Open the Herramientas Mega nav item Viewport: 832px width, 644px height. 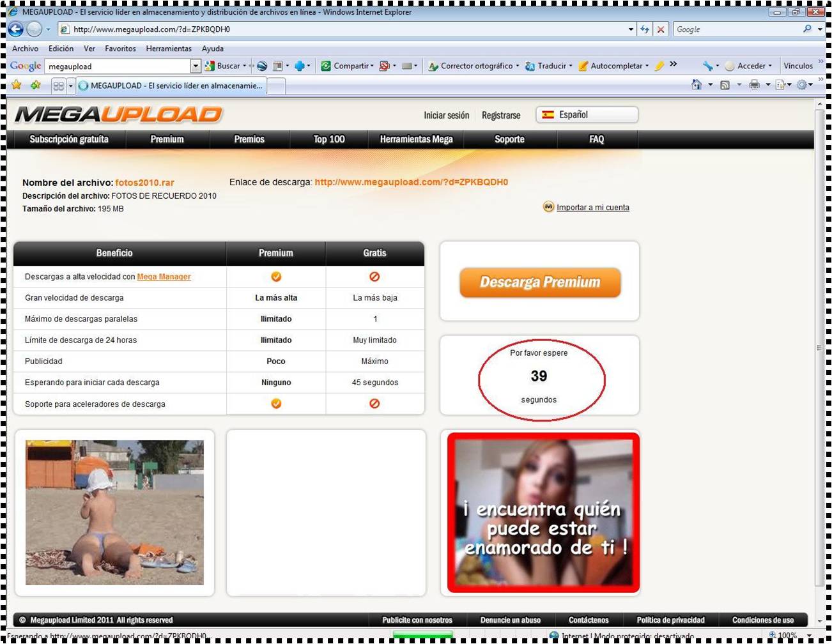point(416,139)
